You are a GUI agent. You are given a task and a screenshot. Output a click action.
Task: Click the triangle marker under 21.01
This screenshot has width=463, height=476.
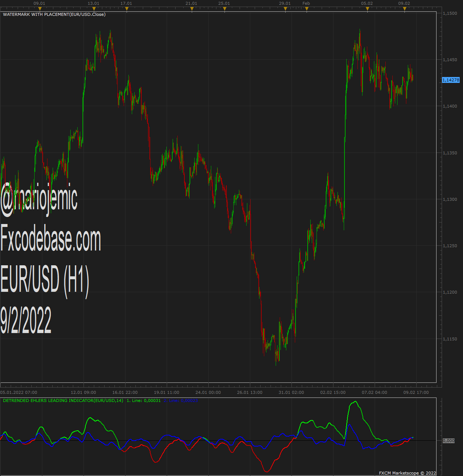192,9
